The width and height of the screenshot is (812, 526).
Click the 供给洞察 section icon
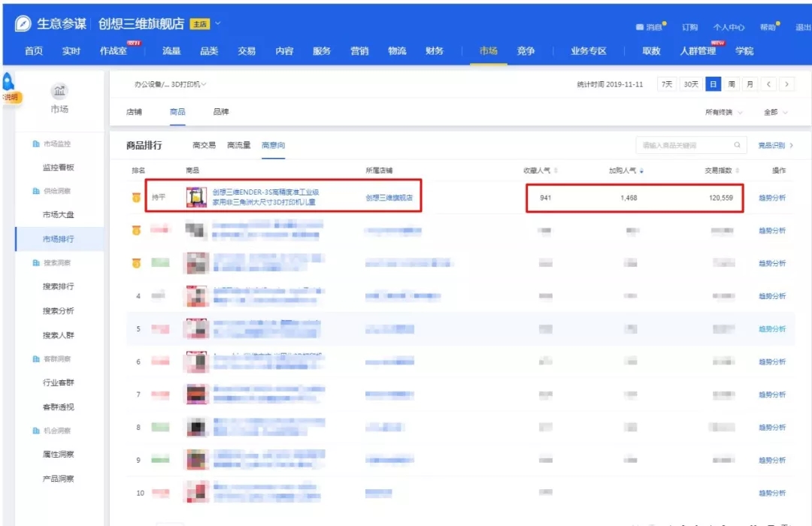tap(36, 191)
